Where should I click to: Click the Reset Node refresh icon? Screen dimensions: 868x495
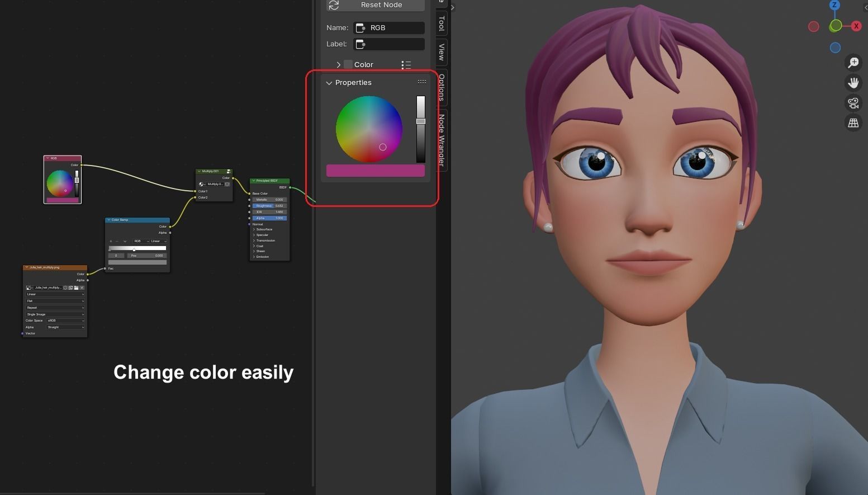click(x=334, y=5)
